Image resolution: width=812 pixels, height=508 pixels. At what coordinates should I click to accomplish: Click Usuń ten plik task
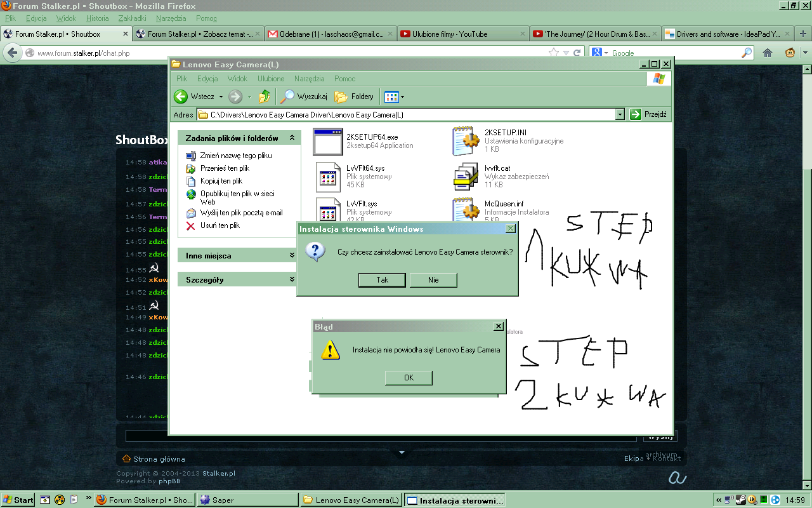pyautogui.click(x=219, y=225)
